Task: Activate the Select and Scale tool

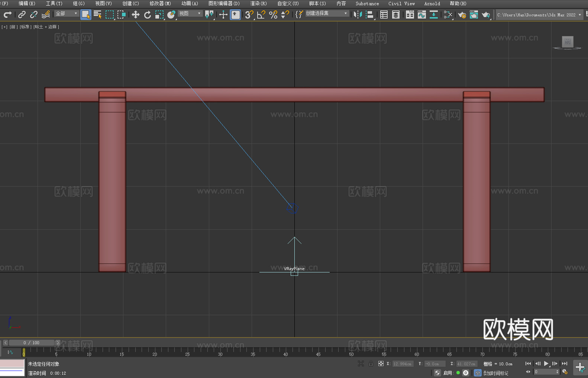Action: click(159, 14)
